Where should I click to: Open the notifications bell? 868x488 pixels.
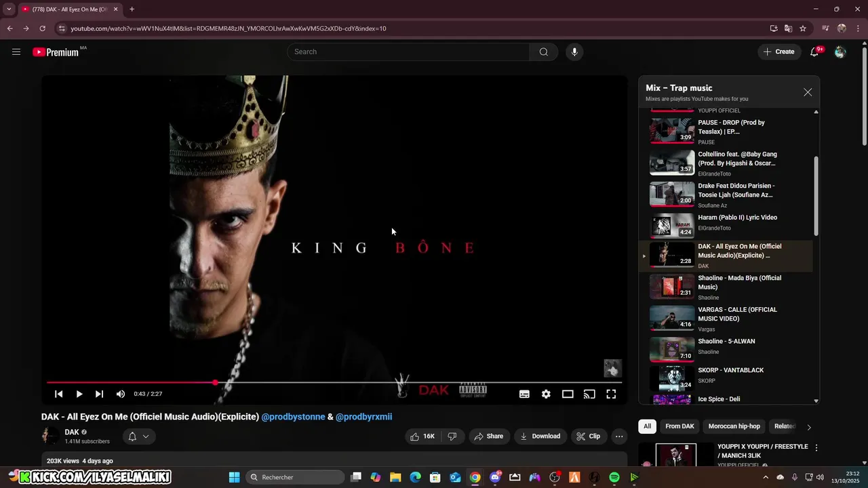[x=815, y=52]
